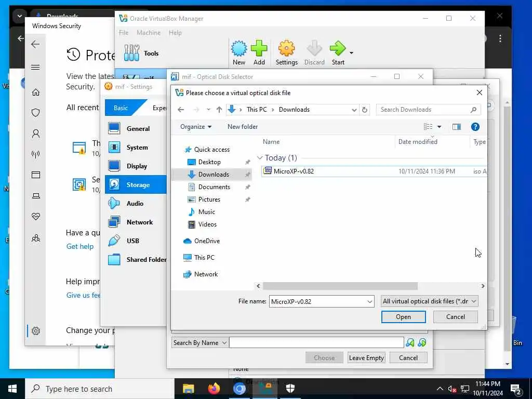532x399 pixels.
Task: Click the Windows Start button
Action: (x=12, y=389)
